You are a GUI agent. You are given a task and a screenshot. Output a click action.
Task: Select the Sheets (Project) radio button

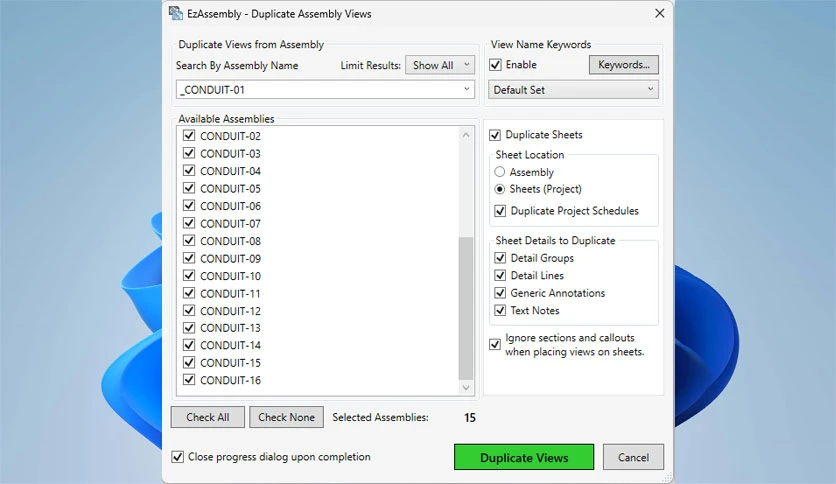[x=500, y=189]
